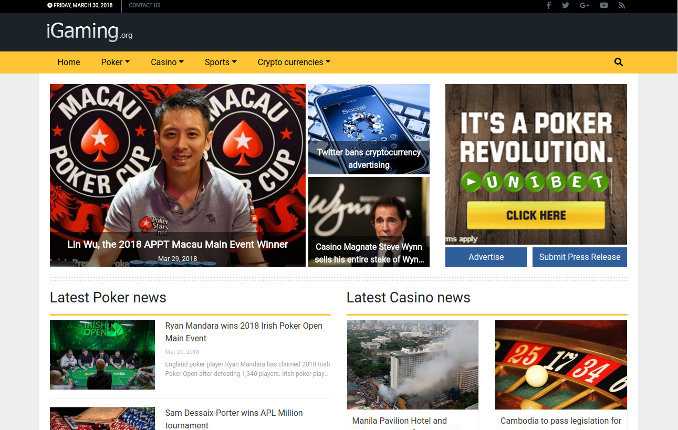Open the Google Plus social icon
This screenshot has width=678, height=430.
pos(584,5)
